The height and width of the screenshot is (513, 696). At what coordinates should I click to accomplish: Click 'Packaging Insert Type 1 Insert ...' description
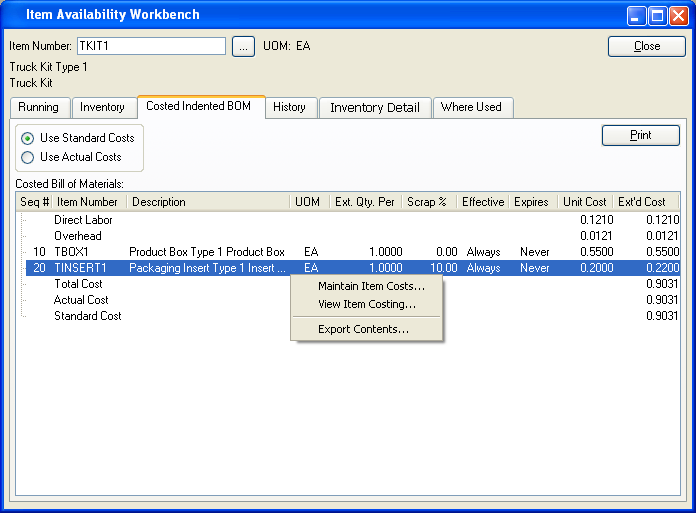pos(207,268)
